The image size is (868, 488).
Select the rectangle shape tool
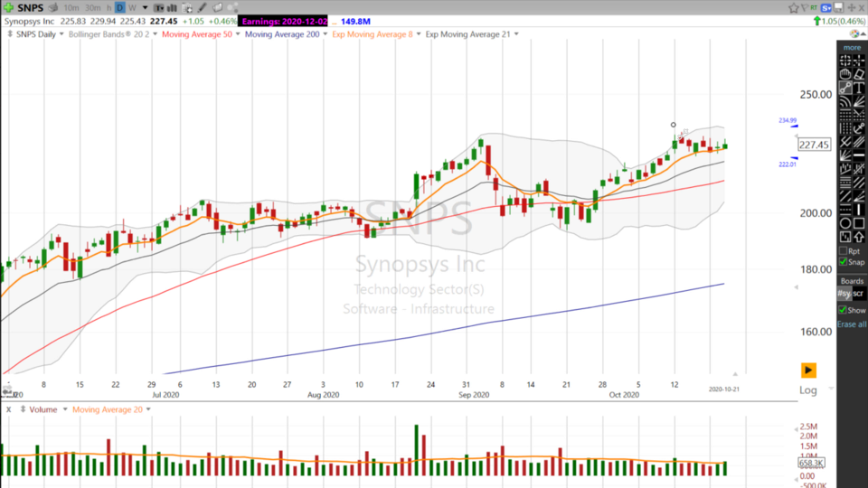pos(859,222)
